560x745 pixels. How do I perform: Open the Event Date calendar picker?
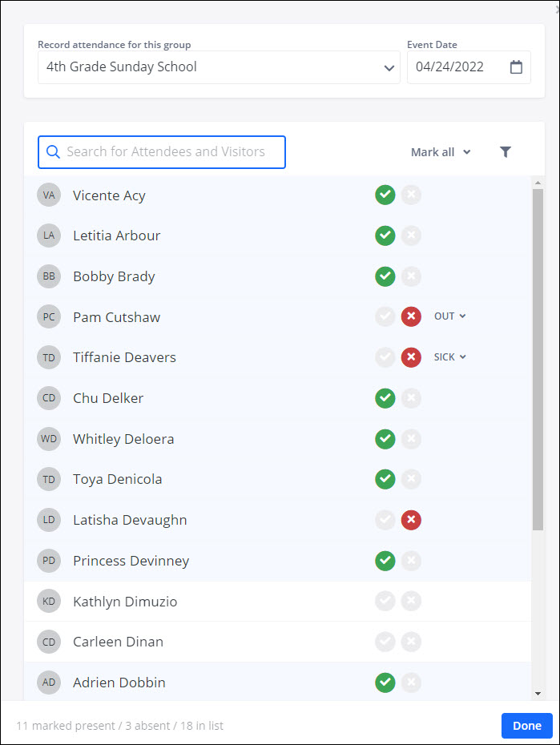[517, 67]
